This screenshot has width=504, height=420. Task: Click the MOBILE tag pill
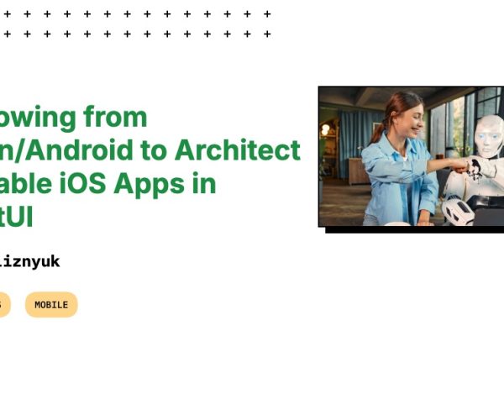51,305
